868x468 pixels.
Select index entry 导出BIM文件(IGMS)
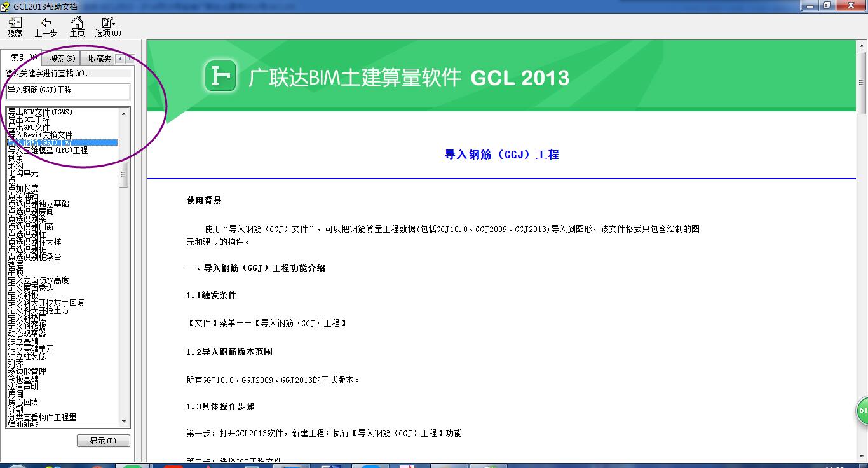pyautogui.click(x=40, y=112)
